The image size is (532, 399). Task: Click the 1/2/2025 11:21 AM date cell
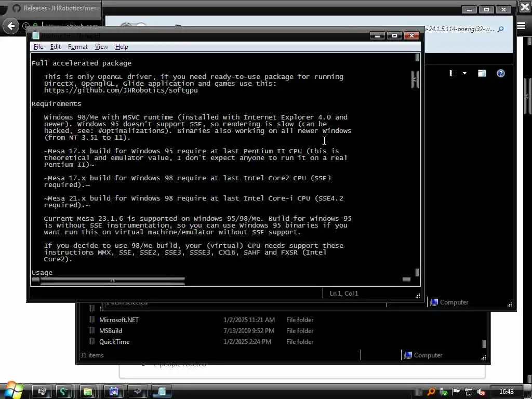pos(249,320)
